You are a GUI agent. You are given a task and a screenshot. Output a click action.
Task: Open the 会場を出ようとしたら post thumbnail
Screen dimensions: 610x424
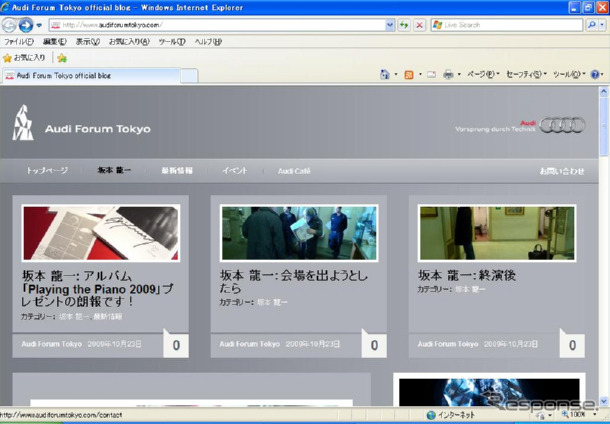point(299,233)
